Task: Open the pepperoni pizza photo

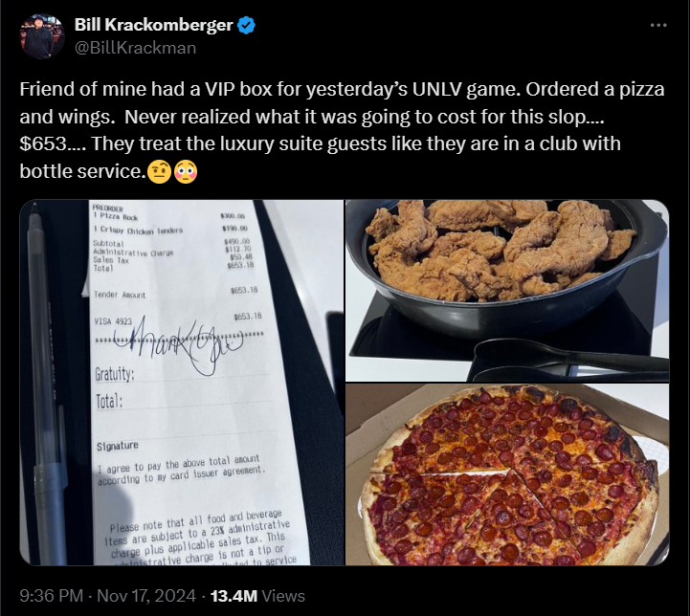Action: pos(507,474)
